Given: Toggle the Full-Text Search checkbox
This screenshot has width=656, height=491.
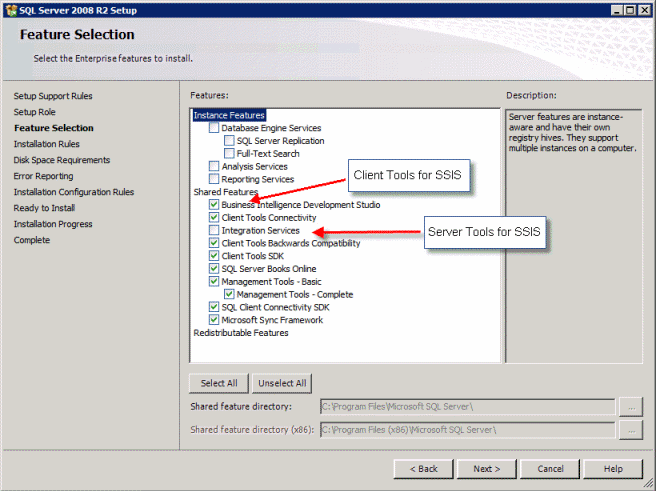Looking at the screenshot, I should click(x=229, y=153).
